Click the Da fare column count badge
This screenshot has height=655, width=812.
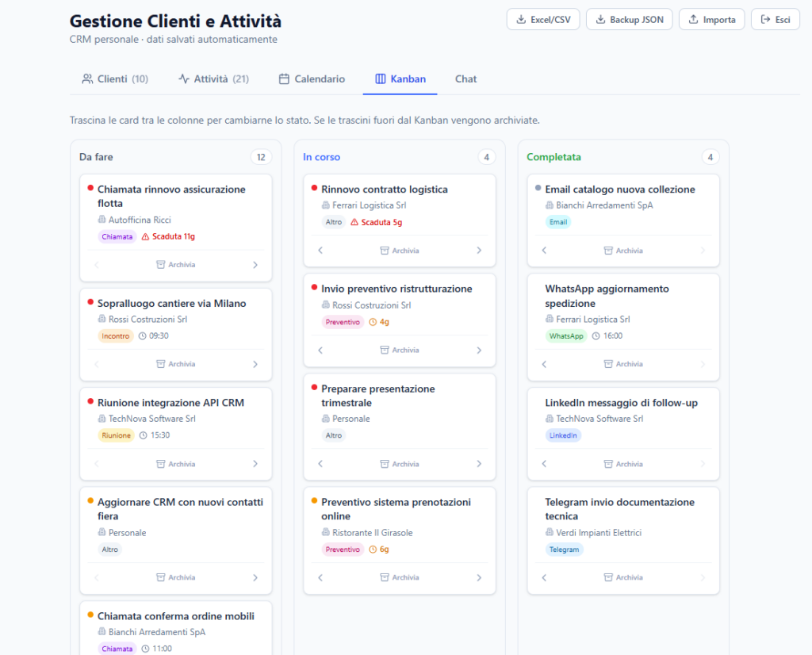pos(261,157)
